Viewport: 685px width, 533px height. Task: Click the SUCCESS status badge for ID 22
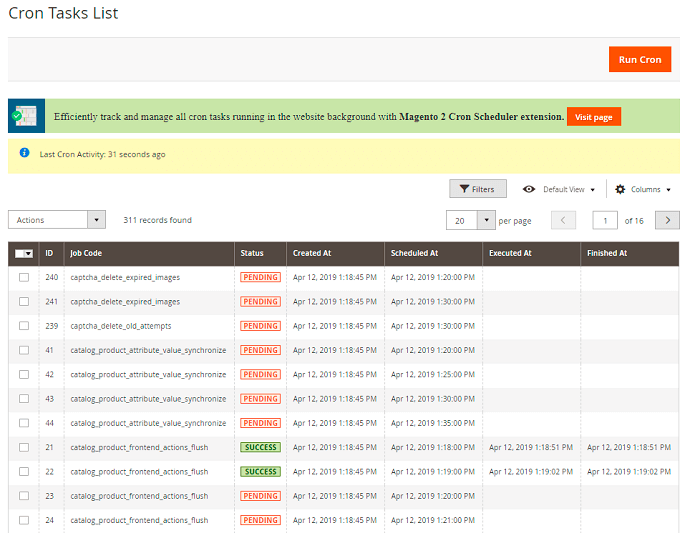(260, 472)
